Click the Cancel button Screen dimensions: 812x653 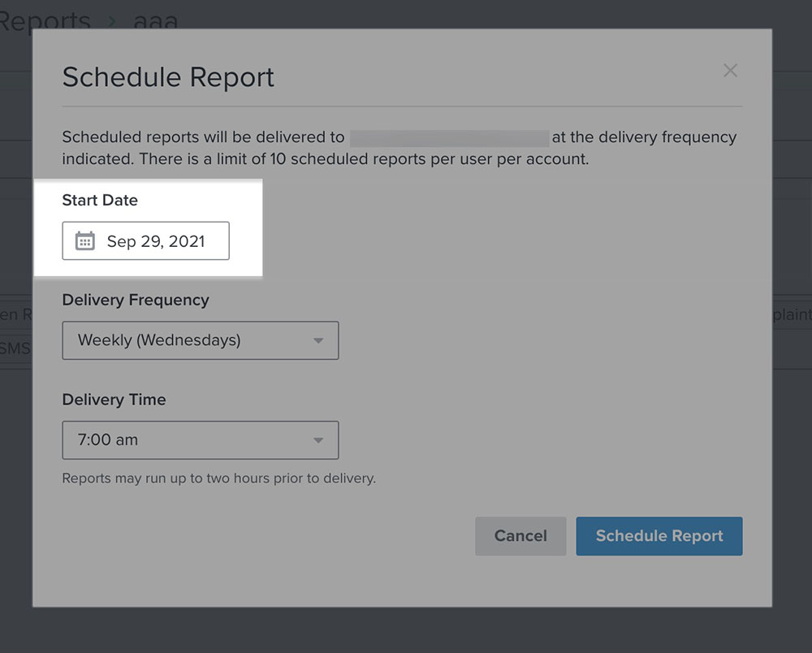[520, 536]
